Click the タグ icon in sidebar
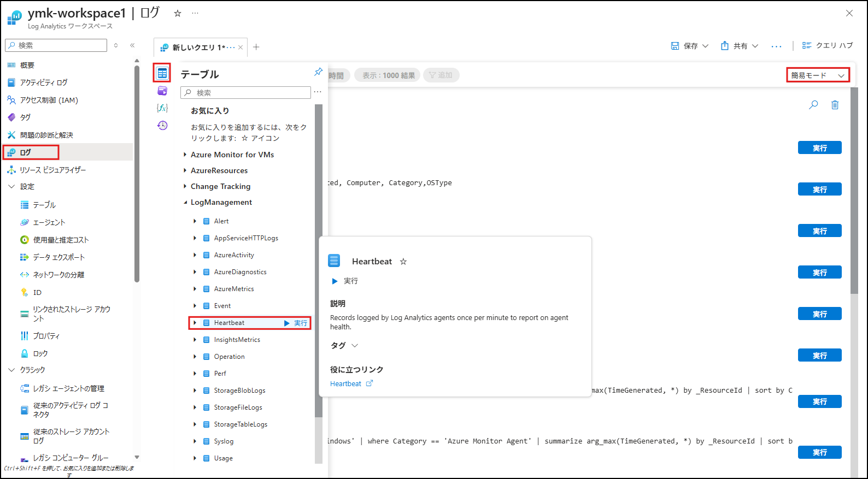Image resolution: width=868 pixels, height=479 pixels. 11,117
